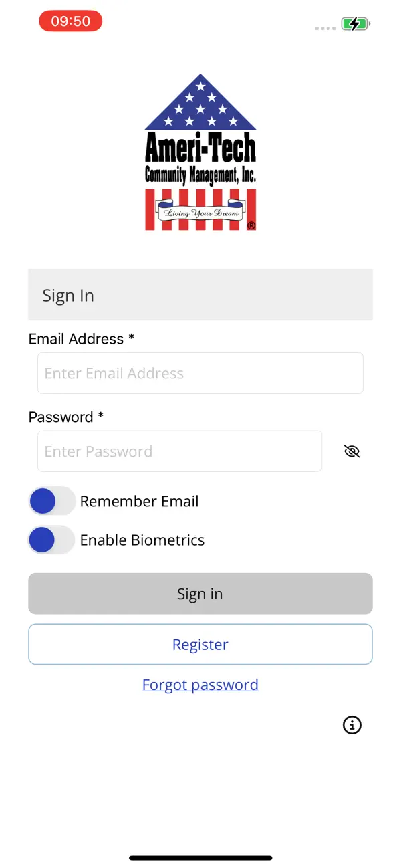Viewport: 401px width, 868px height.
Task: Click the Remember Email label text
Action: click(x=140, y=501)
